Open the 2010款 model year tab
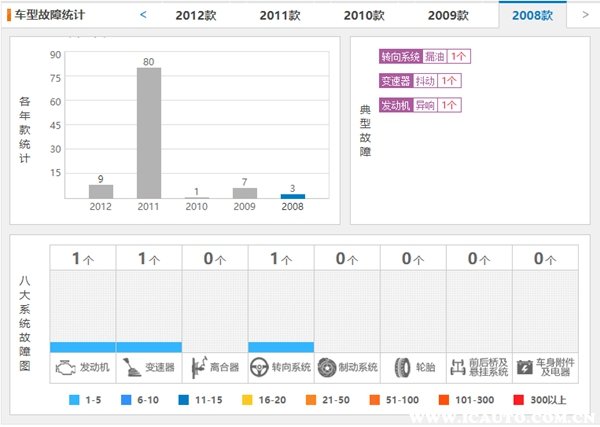The width and height of the screenshot is (600, 427). 363,15
